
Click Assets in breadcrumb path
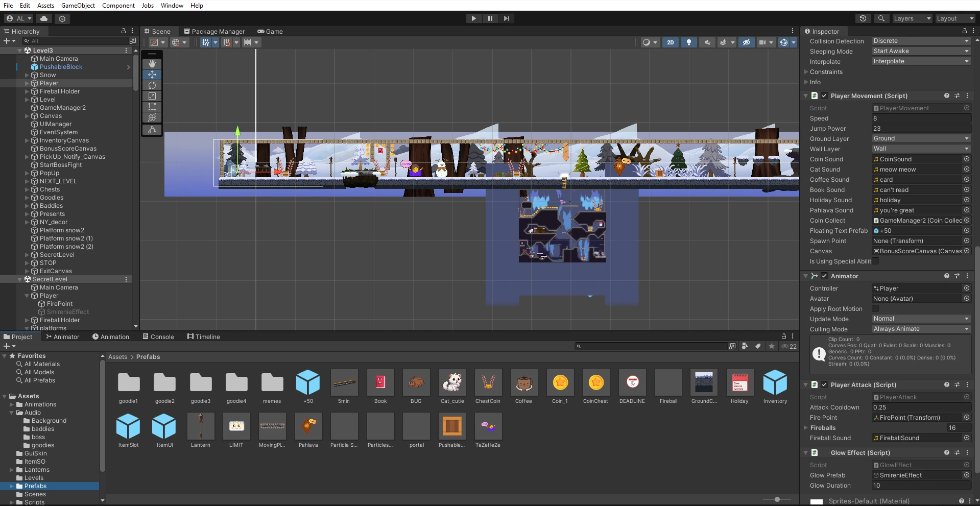[117, 357]
